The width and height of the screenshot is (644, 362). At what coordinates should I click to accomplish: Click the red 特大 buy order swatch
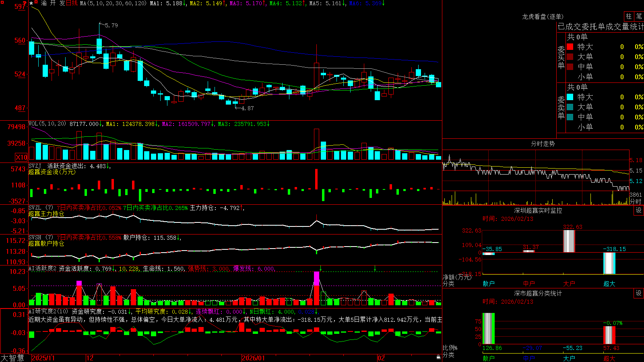570,47
